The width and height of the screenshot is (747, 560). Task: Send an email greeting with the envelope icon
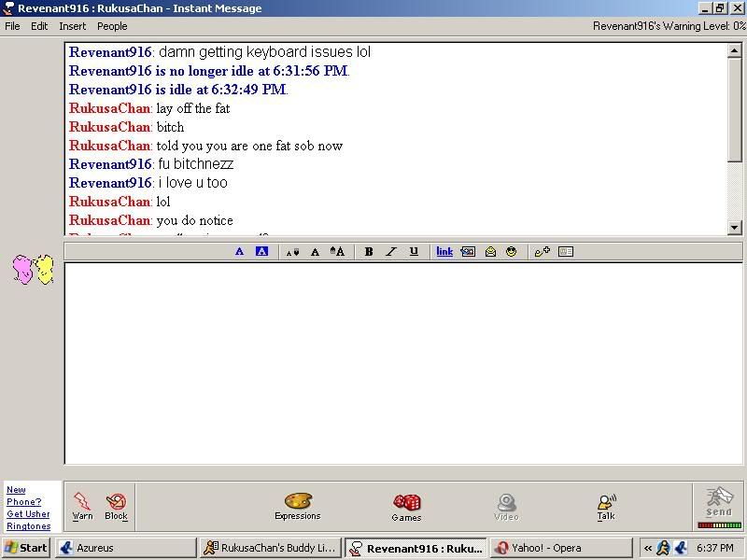(490, 251)
